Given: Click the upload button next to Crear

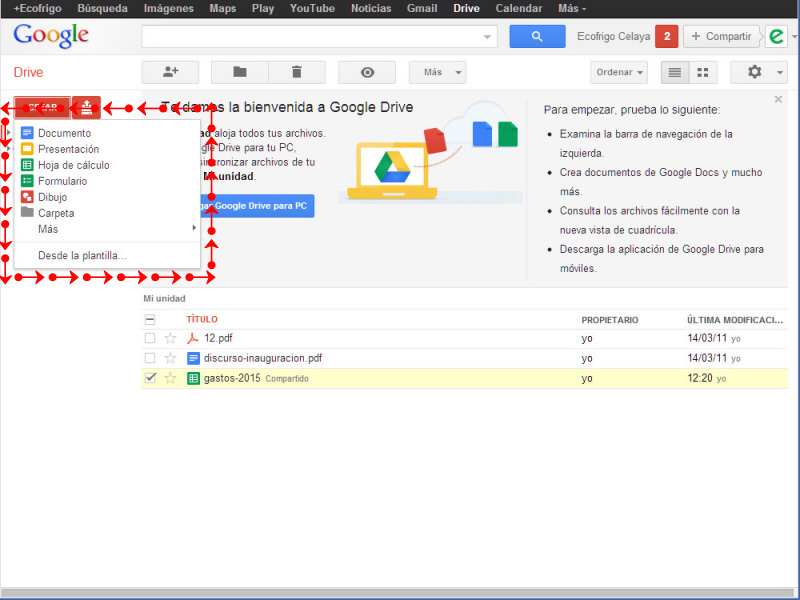Looking at the screenshot, I should pos(86,107).
